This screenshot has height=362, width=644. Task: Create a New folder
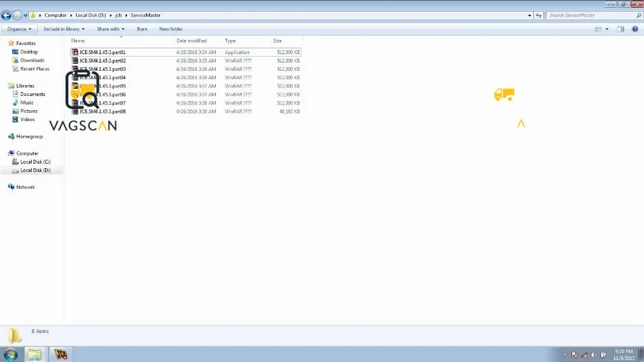[171, 29]
